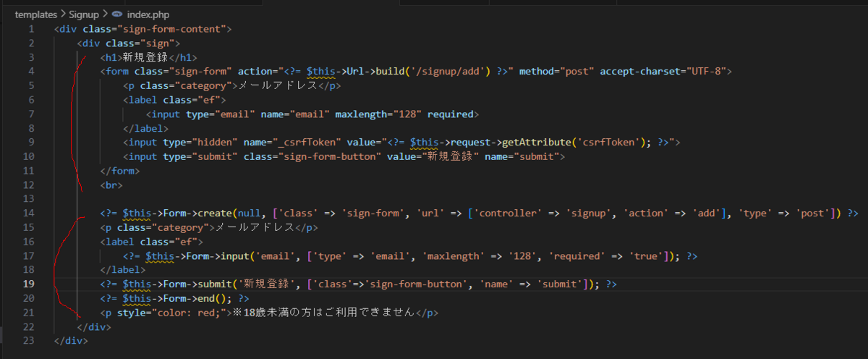The height and width of the screenshot is (359, 868).
Task: Click the closing label tag on line 8
Action: pyautogui.click(x=146, y=128)
